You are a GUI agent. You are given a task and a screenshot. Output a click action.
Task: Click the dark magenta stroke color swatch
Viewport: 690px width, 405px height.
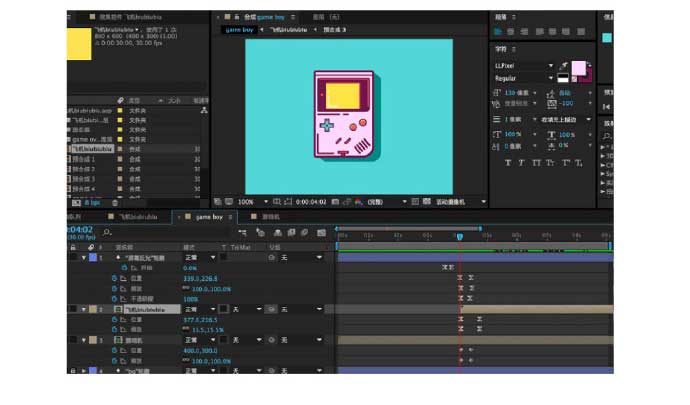(588, 77)
